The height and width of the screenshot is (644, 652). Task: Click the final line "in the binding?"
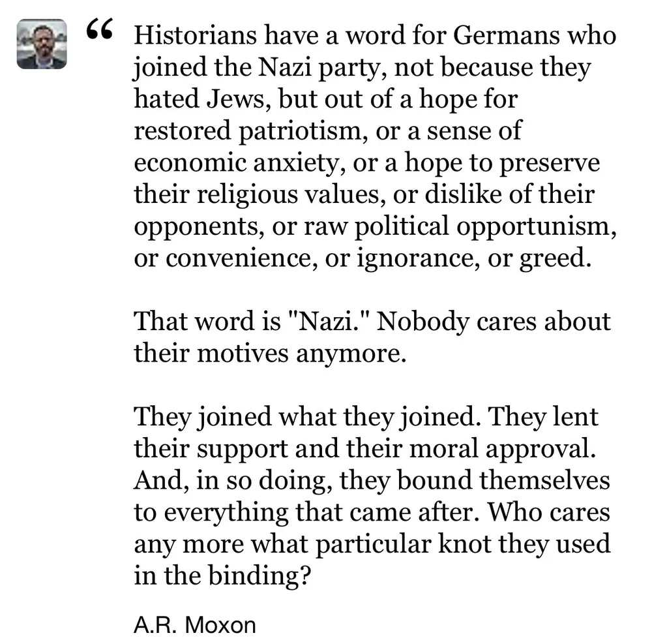click(221, 577)
